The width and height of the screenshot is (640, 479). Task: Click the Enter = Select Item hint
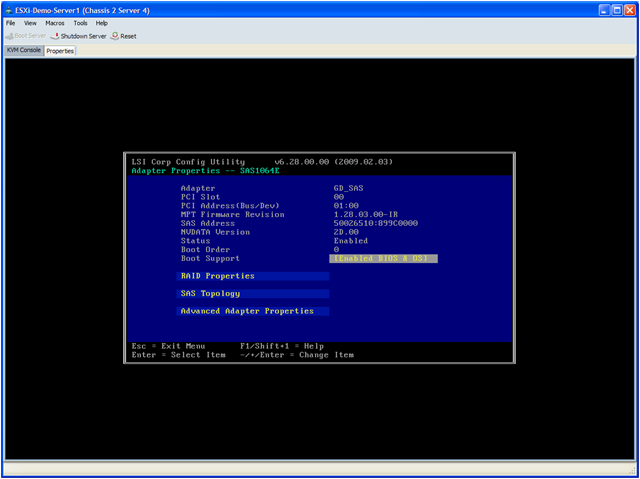click(x=178, y=355)
